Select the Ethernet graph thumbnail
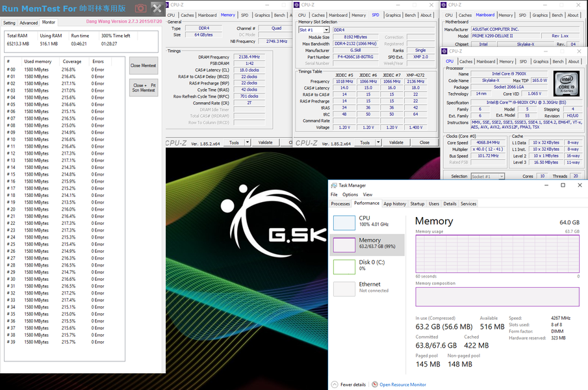588x390 pixels. 344,289
